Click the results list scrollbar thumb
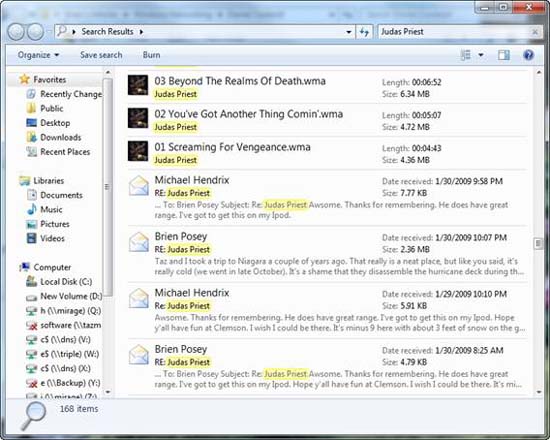The height and width of the screenshot is (440, 550). (x=538, y=243)
